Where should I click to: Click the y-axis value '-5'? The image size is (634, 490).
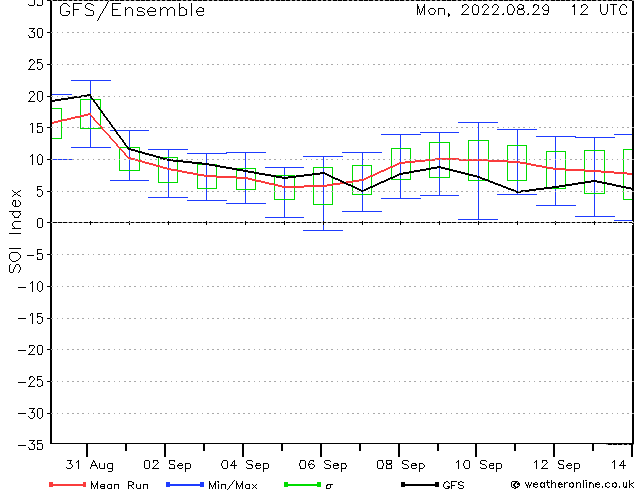pyautogui.click(x=35, y=255)
